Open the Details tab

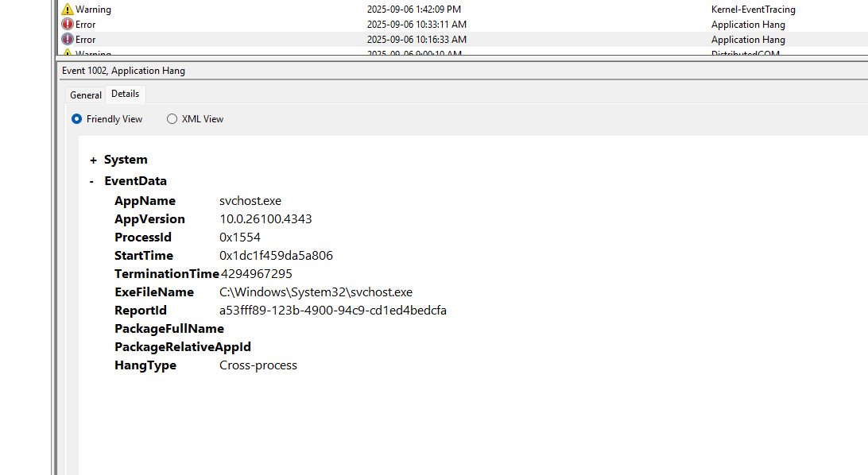pos(125,94)
